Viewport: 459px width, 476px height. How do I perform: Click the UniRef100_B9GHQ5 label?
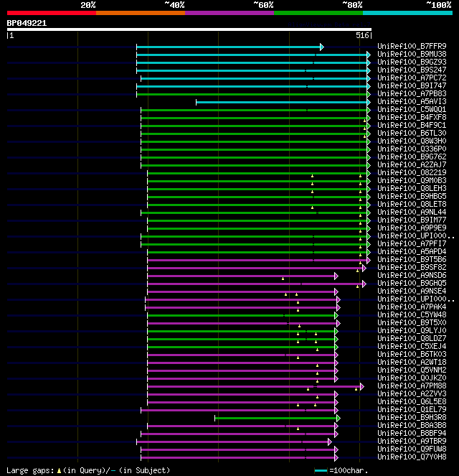[412, 283]
